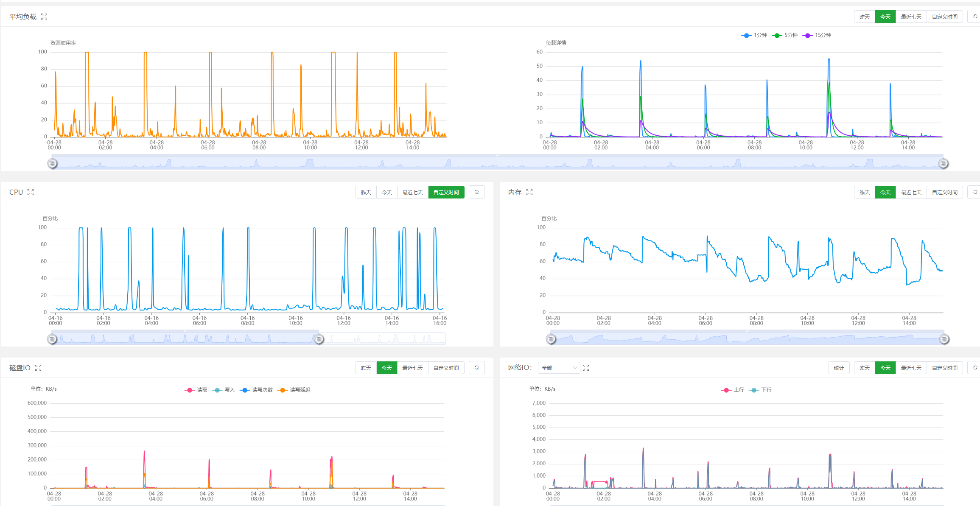
Task: Select 最近七天 in 网络IO panel
Action: (911, 368)
